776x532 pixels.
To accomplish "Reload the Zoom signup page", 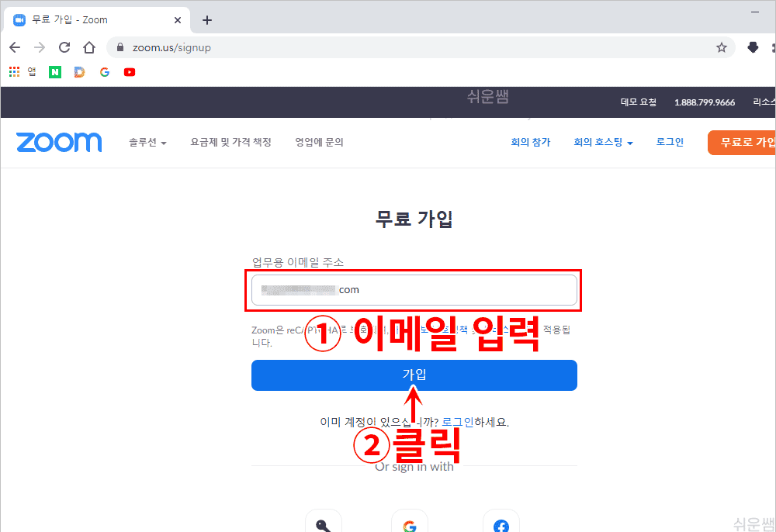I will (x=64, y=47).
